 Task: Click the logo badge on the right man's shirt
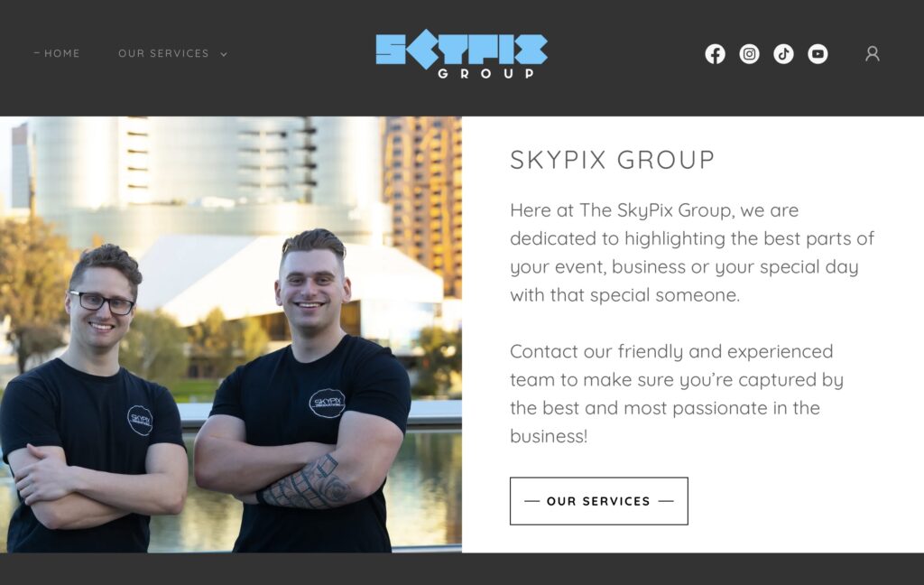tap(327, 404)
